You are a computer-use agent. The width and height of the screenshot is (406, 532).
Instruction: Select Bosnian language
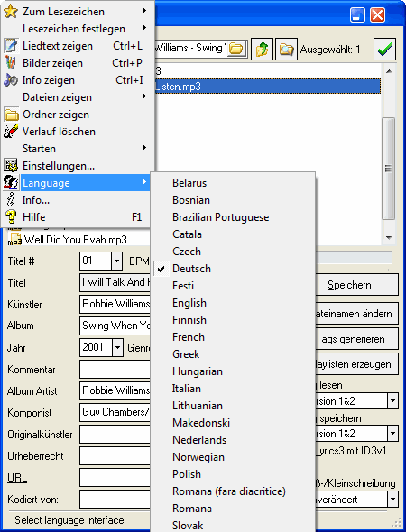pos(233,200)
